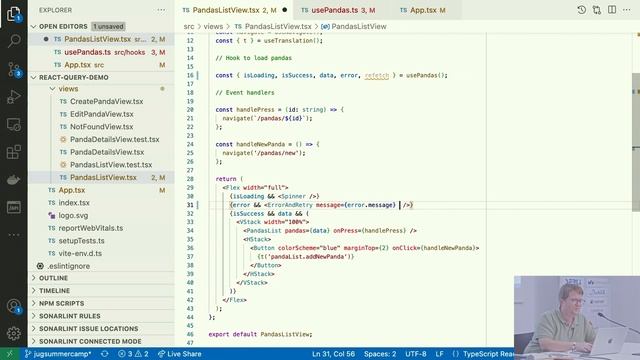Change file encoding UTF-8
This screenshot has height=360, width=640.
click(416, 354)
